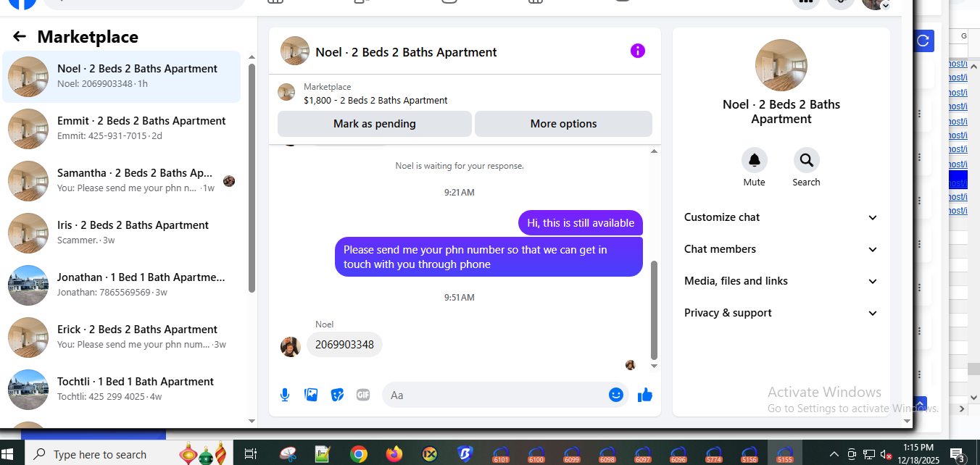Image resolution: width=980 pixels, height=465 pixels.
Task: Open the emoji smiley picker
Action: pyautogui.click(x=616, y=395)
